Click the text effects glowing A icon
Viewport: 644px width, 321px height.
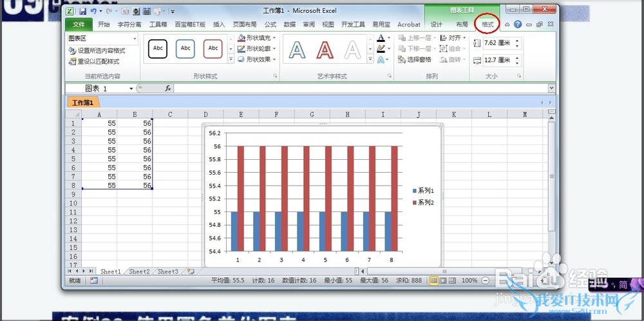click(x=381, y=59)
